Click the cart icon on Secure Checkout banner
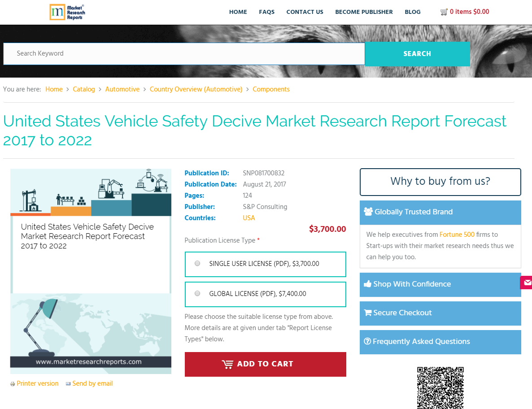 pos(368,313)
